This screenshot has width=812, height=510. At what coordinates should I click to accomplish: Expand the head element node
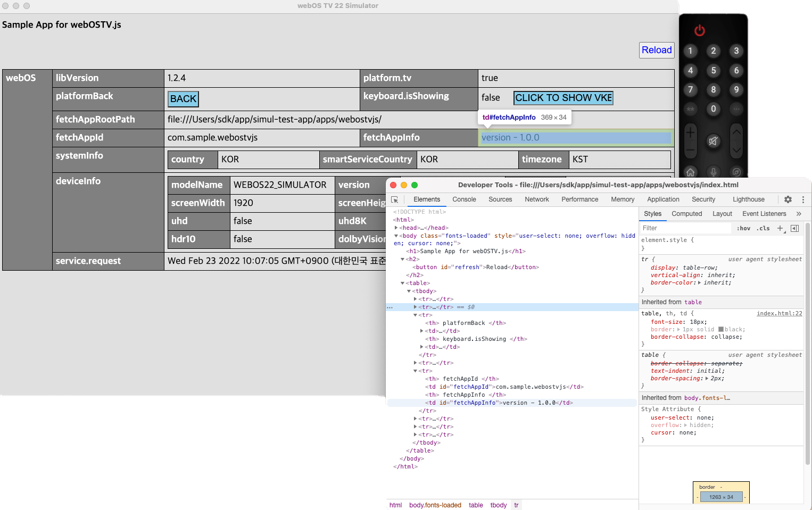[x=396, y=228]
